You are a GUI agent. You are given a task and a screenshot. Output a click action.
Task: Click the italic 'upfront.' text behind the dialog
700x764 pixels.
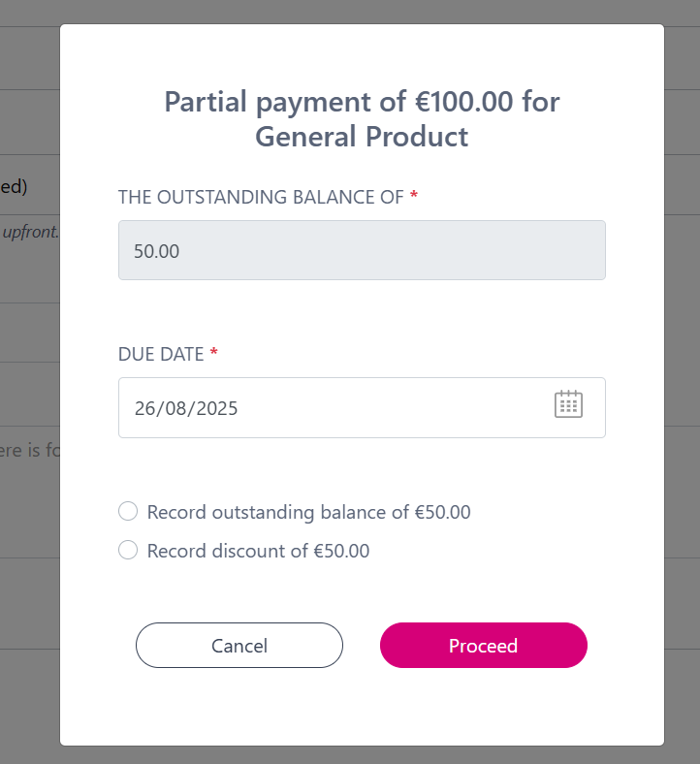31,233
